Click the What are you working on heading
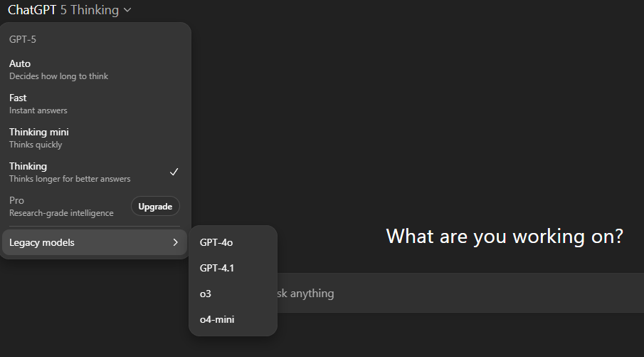This screenshot has height=357, width=644. [505, 237]
